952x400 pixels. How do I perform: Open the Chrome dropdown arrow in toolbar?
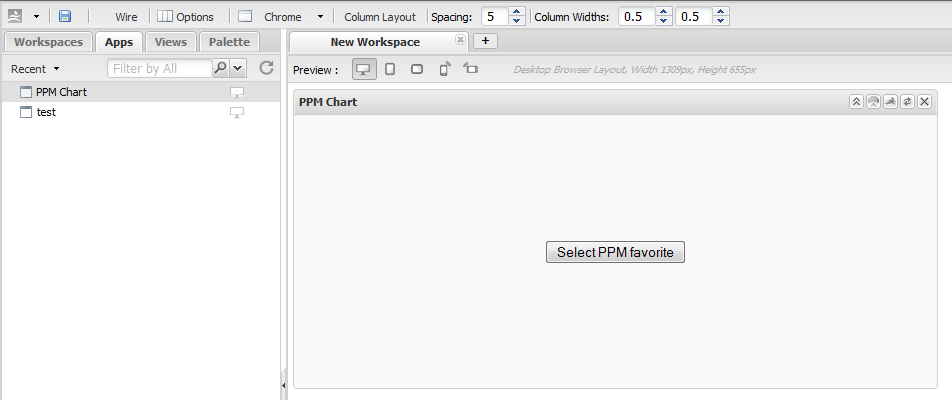pyautogui.click(x=321, y=17)
